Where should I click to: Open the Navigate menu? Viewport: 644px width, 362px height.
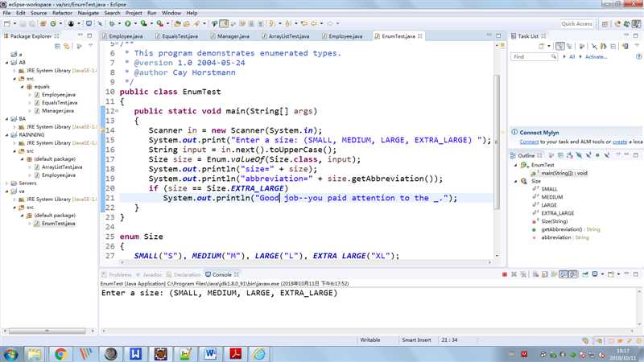[x=89, y=13]
